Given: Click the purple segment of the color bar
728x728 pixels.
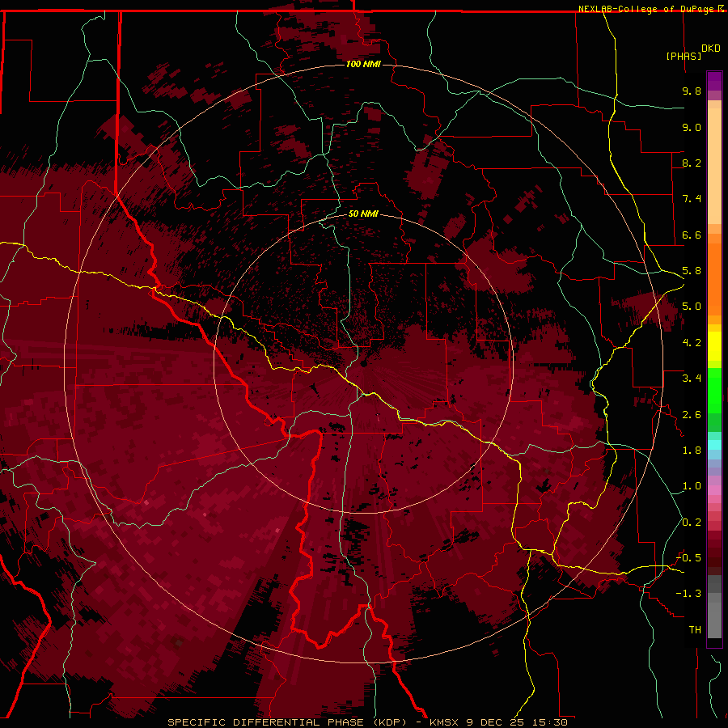Looking at the screenshot, I should 714,81.
